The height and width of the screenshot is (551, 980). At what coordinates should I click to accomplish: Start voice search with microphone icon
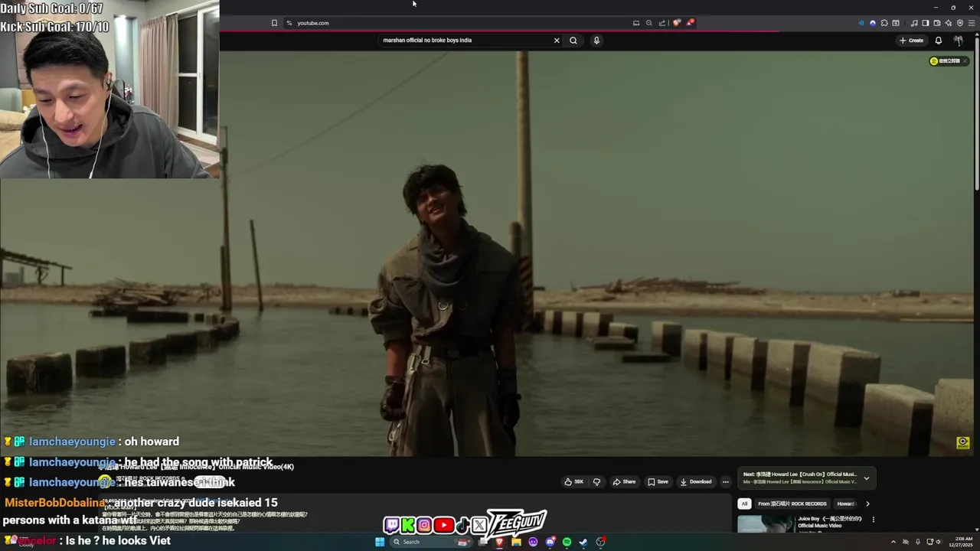pyautogui.click(x=596, y=41)
